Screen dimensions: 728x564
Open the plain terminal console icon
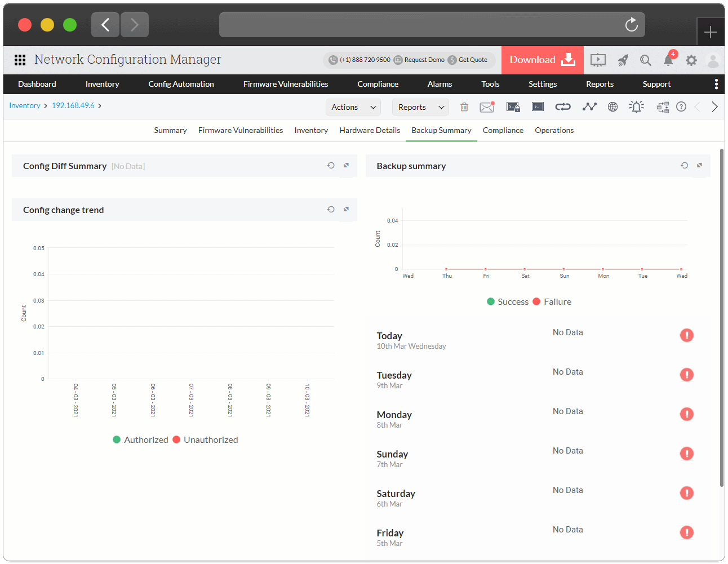pos(538,106)
